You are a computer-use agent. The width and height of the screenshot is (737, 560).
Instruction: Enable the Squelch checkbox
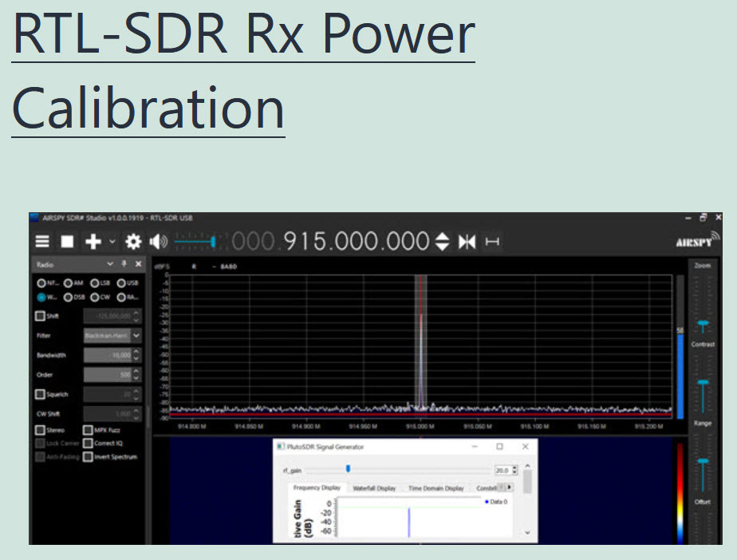(41, 394)
